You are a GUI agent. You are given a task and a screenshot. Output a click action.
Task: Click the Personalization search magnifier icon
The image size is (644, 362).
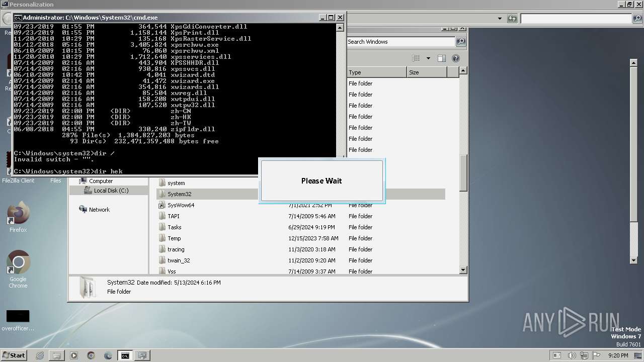[638, 19]
